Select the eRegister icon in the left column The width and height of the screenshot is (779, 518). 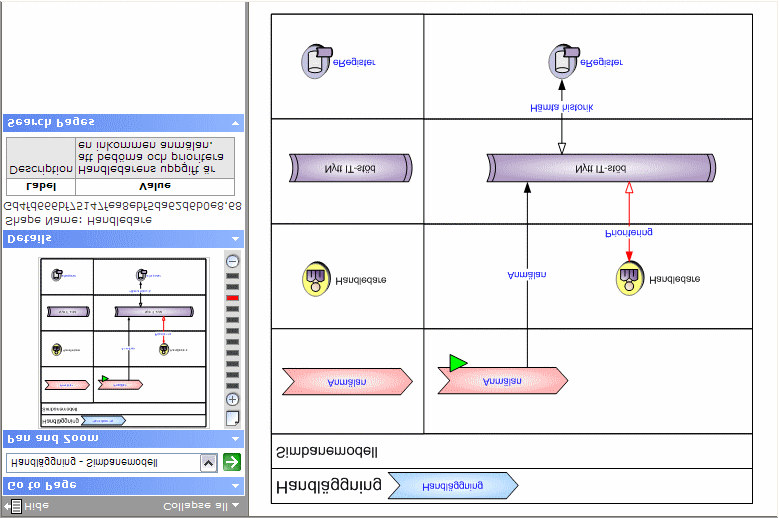tap(316, 61)
